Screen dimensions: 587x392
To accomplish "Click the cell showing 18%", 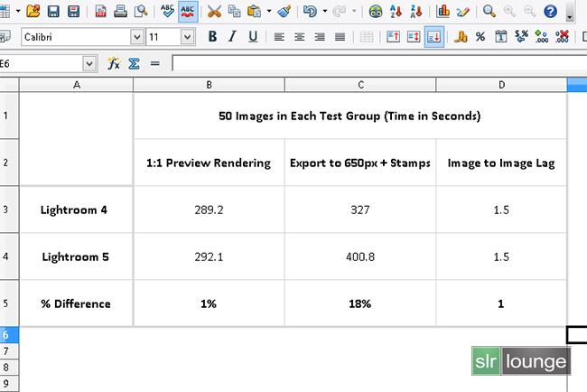I will (x=360, y=303).
